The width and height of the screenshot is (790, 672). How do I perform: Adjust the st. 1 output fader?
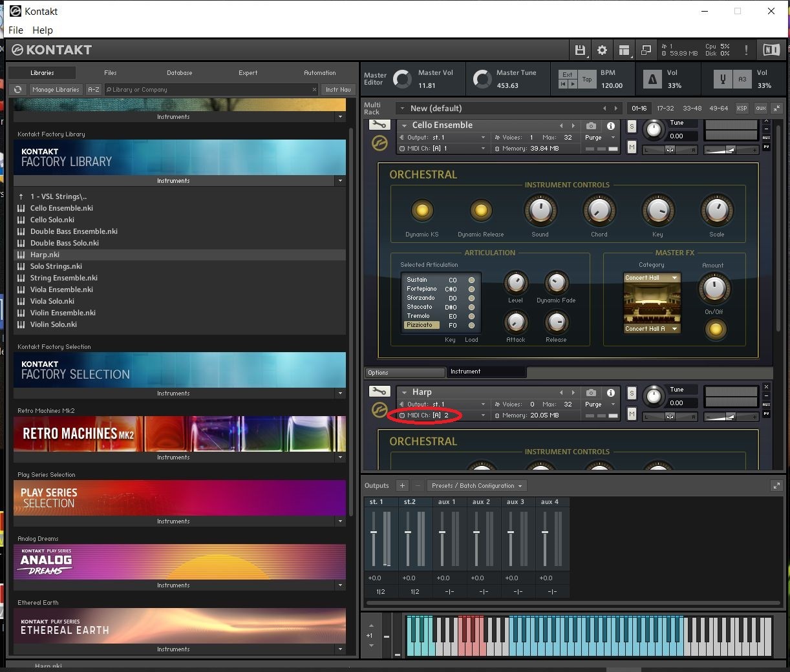coord(374,532)
